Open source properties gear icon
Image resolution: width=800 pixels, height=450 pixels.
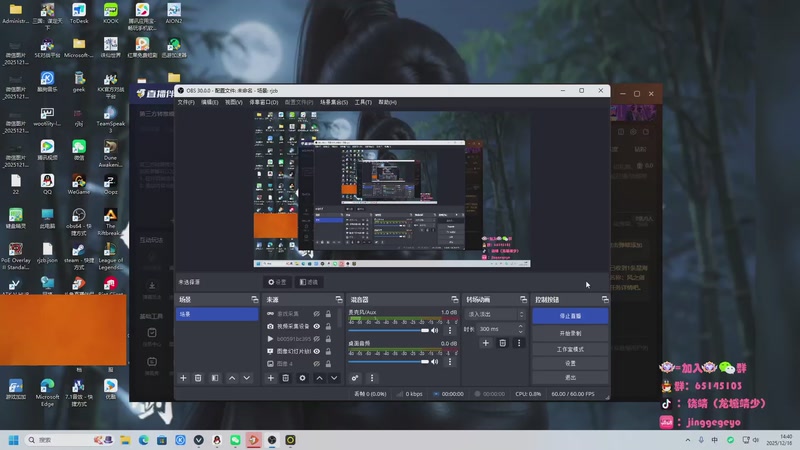pos(302,378)
